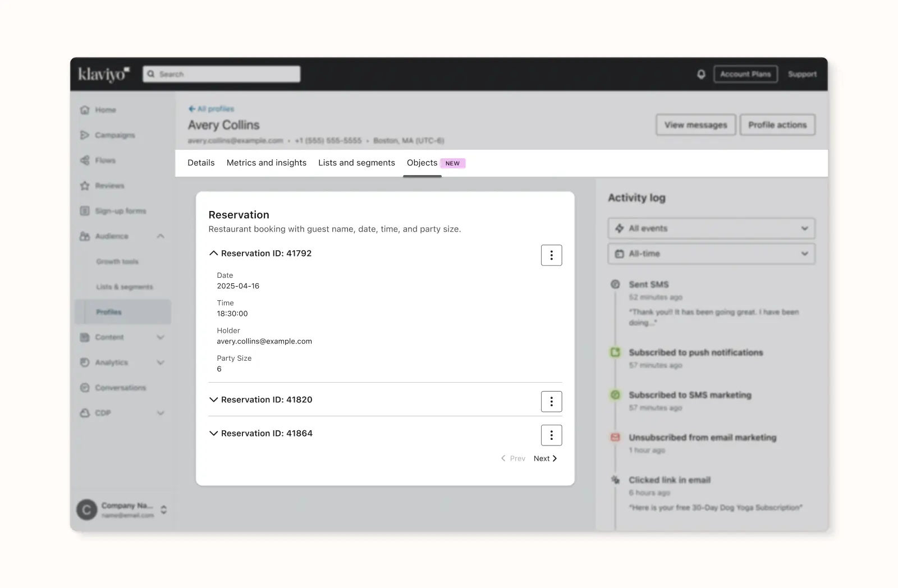This screenshot has width=898, height=588.
Task: Open the Lists and segments tab
Action: (x=356, y=163)
